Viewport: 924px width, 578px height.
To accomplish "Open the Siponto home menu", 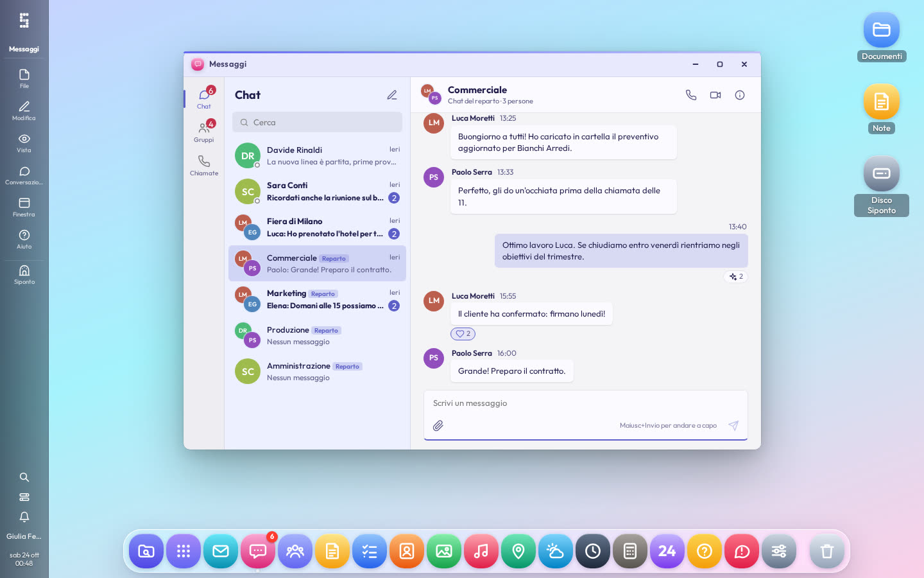I will pyautogui.click(x=24, y=274).
